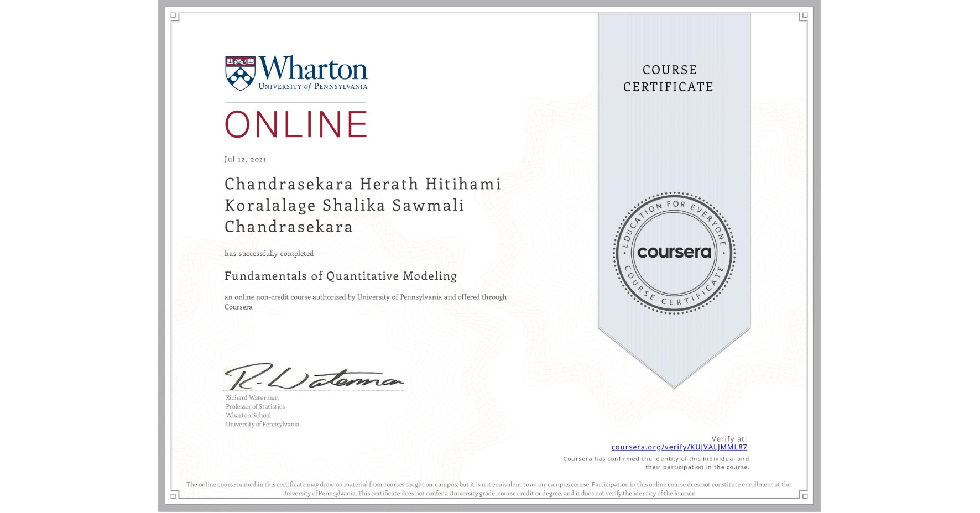This screenshot has height=513, width=980.
Task: Click the corner ornament at bottom right border
Action: click(805, 497)
